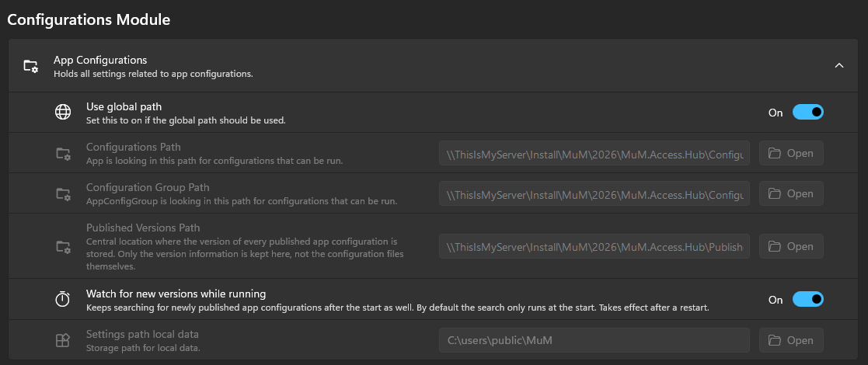Click the folder icon beside Configurations Path
This screenshot has width=868, height=365.
(x=63, y=153)
